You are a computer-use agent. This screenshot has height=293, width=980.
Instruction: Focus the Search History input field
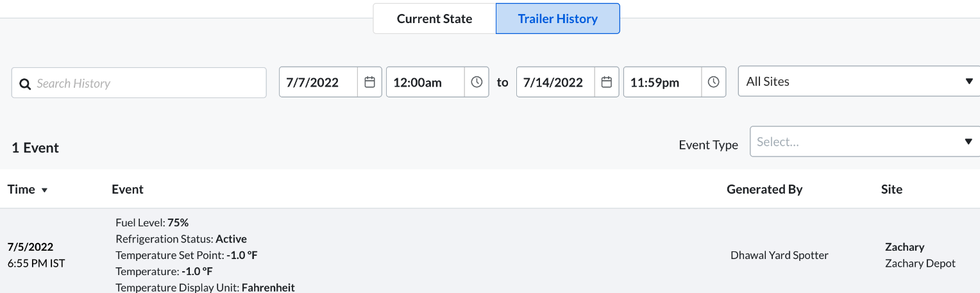click(148, 83)
